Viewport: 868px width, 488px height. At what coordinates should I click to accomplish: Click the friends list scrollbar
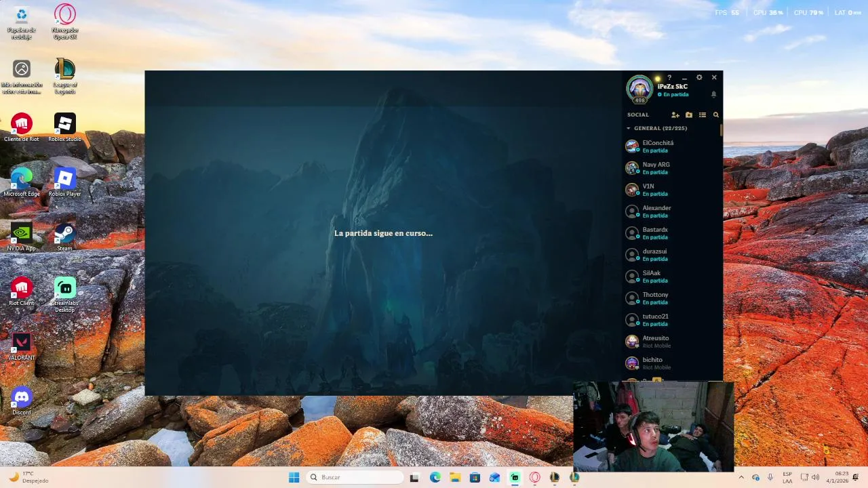point(722,129)
